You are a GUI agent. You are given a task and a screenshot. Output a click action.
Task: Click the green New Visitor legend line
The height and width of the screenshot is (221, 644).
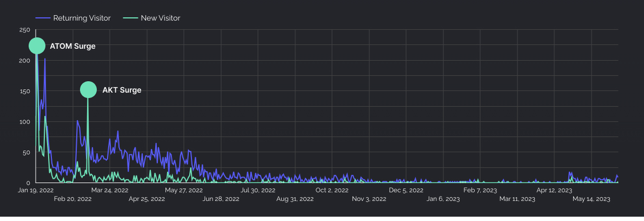[130, 18]
